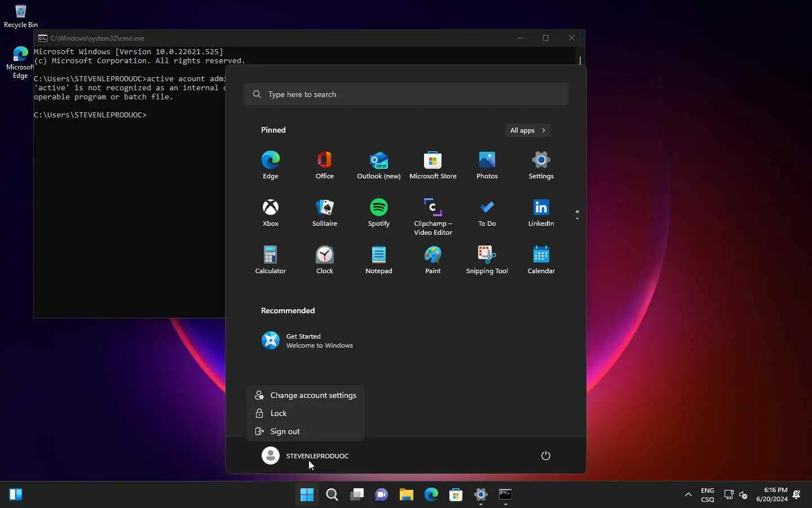Open Notepad from pinned apps
Image resolution: width=812 pixels, height=508 pixels.
379,260
